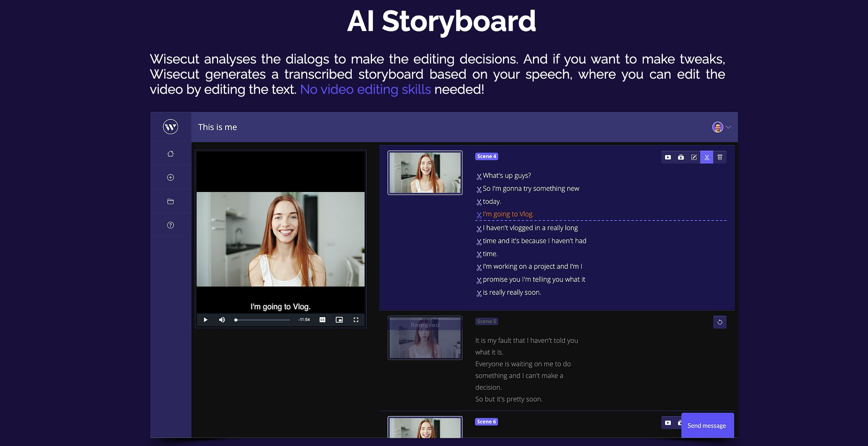Edit Scene 4 text with the pencil icon
Viewport: 868px width, 446px height.
point(694,157)
